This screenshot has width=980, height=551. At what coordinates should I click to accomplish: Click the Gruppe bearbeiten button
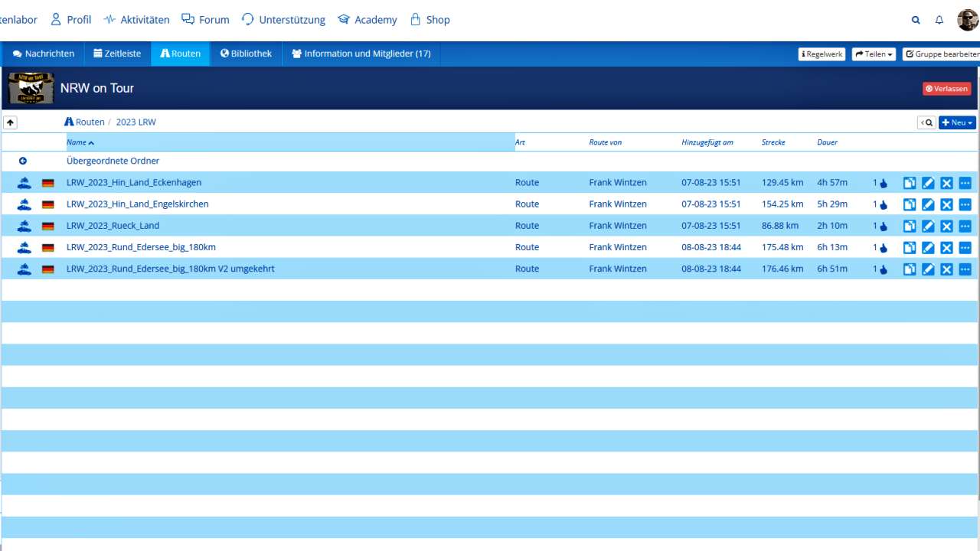942,54
